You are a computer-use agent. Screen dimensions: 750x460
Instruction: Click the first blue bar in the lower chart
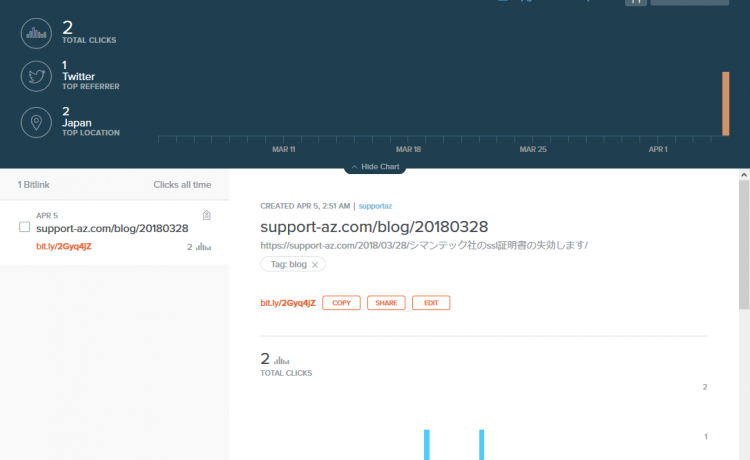[427, 445]
